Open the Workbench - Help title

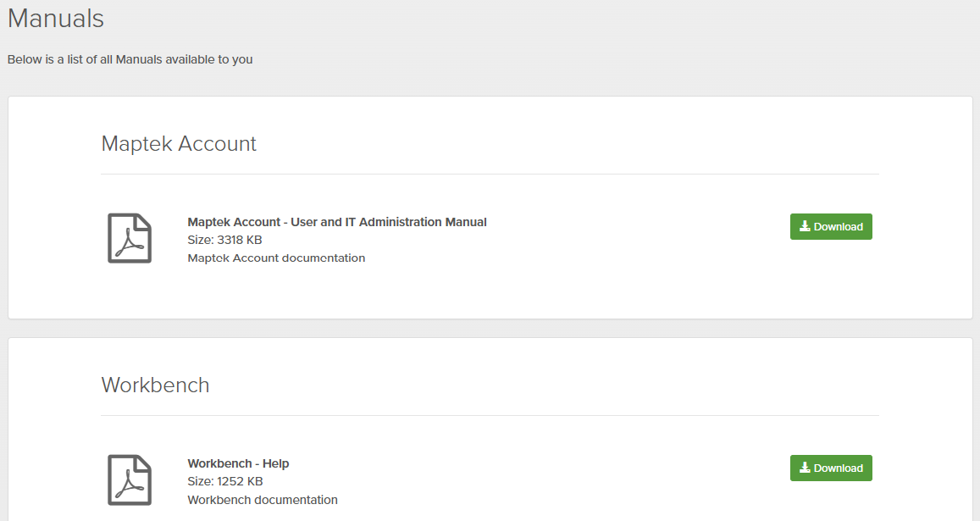[238, 463]
